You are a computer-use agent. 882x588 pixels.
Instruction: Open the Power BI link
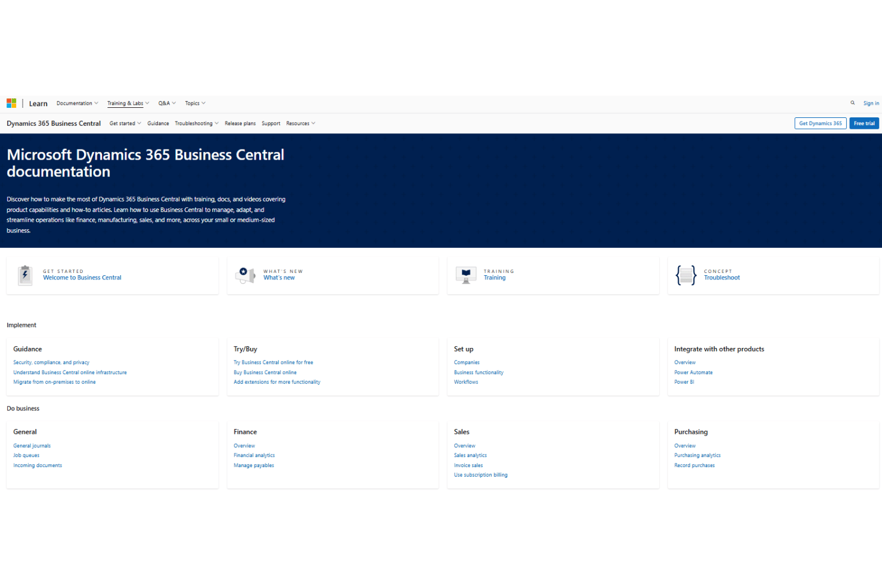click(x=684, y=382)
